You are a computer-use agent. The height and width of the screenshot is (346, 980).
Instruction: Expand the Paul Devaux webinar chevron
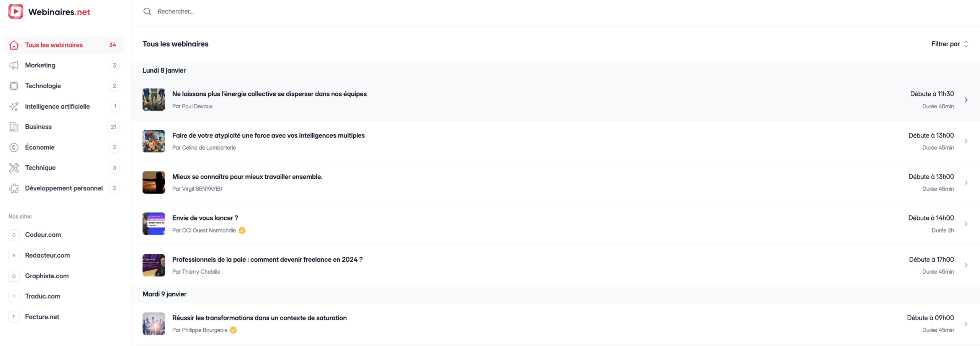[x=966, y=100]
